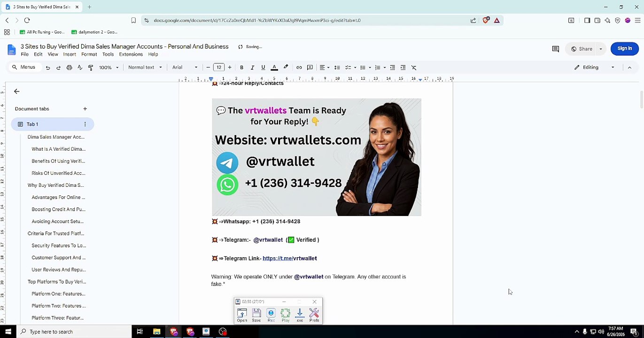Open the Extensions menu
644x338 pixels.
[x=131, y=54]
